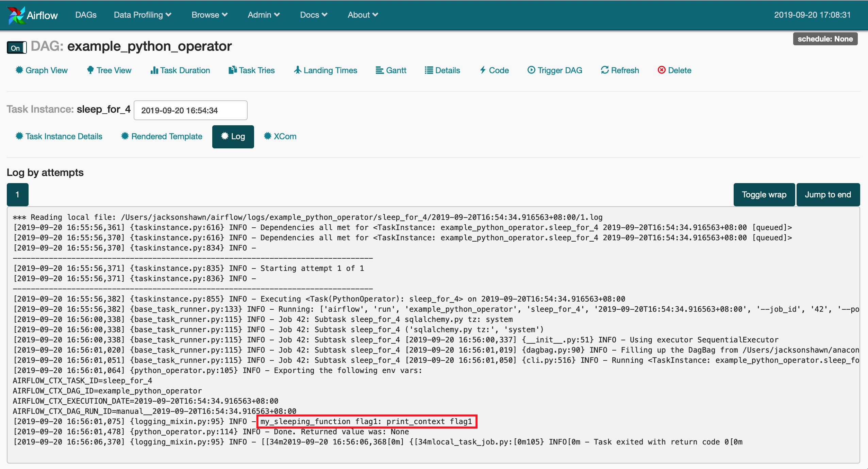
Task: Toggle wrap for log lines
Action: click(764, 195)
